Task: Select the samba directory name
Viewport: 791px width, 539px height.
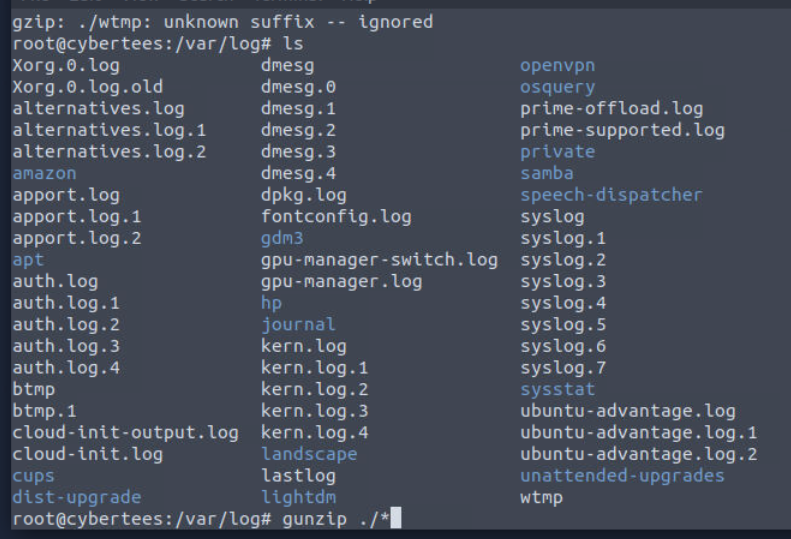Action: point(547,173)
